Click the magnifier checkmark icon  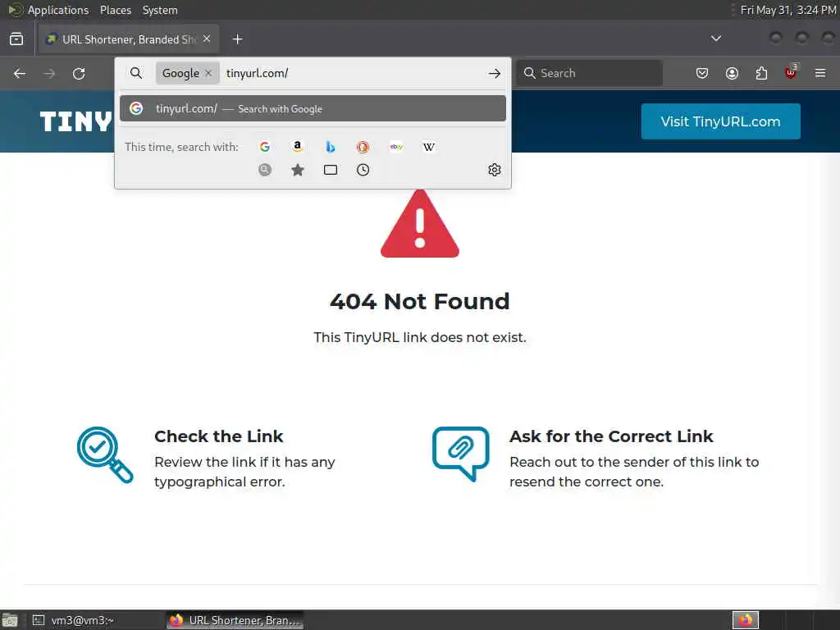(105, 454)
